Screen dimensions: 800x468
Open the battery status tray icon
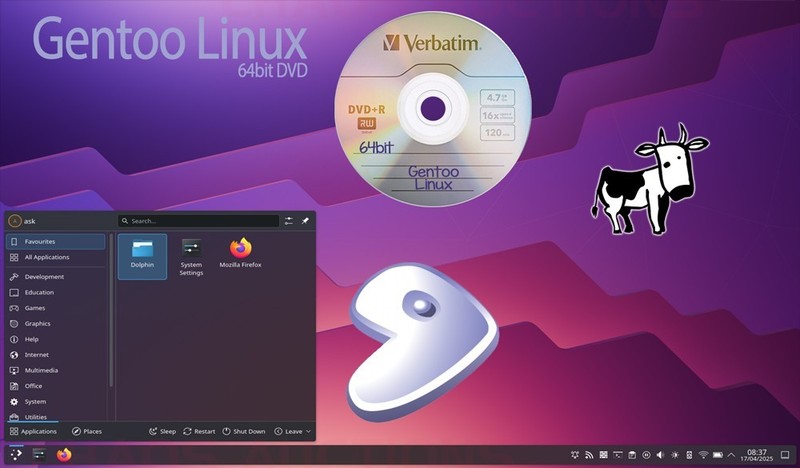718,455
